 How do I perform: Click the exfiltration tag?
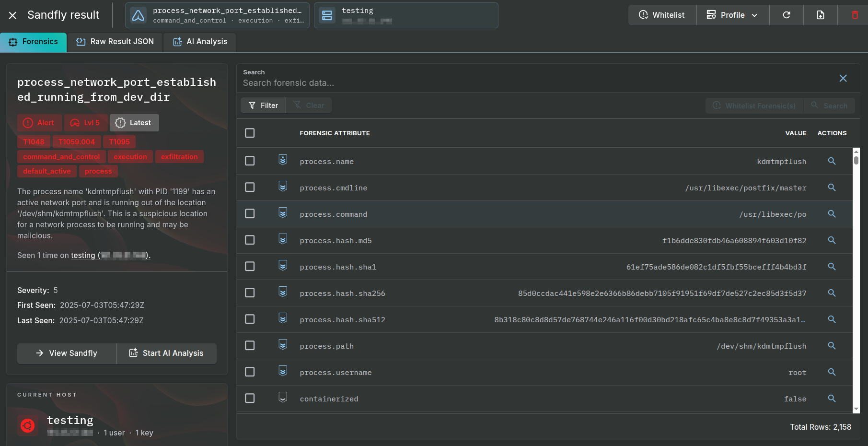coord(179,157)
